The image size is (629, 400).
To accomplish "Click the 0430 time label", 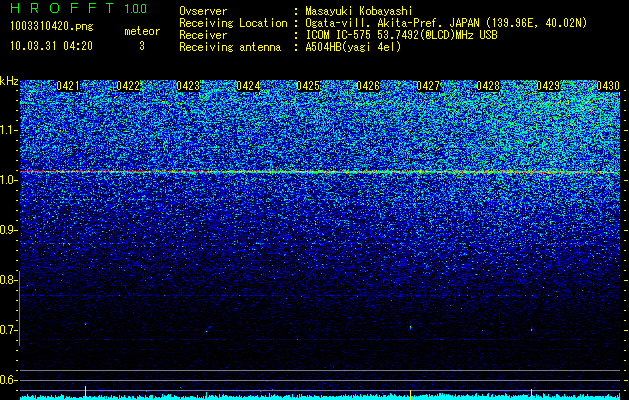I will pyautogui.click(x=608, y=86).
